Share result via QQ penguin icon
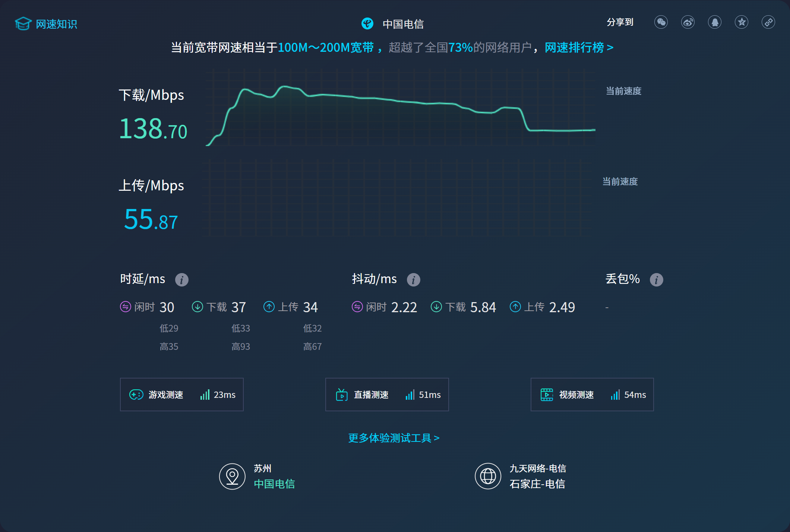The width and height of the screenshot is (790, 532). coord(715,22)
